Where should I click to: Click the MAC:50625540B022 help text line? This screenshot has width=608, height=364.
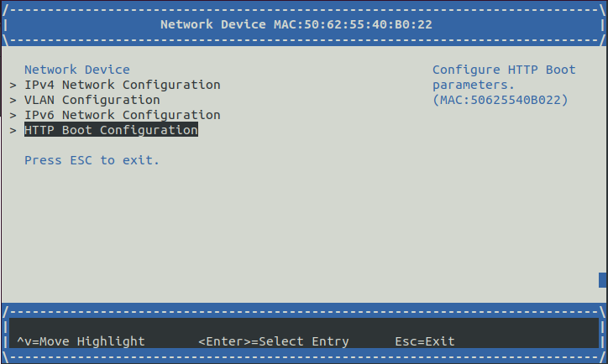click(501, 100)
